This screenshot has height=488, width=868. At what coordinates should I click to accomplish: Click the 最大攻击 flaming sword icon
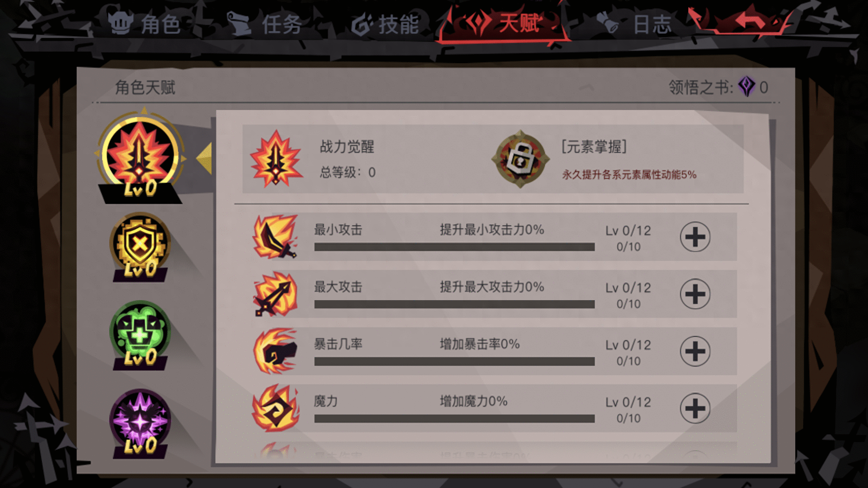click(x=275, y=294)
